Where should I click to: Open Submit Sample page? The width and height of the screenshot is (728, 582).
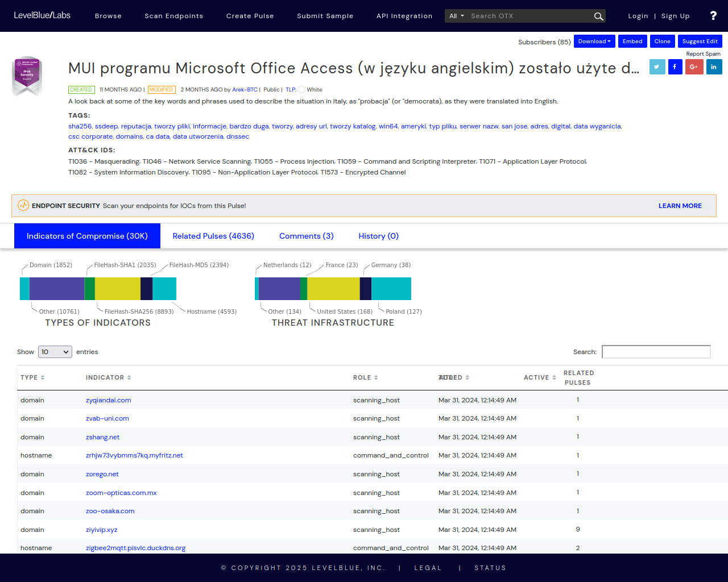coord(325,16)
